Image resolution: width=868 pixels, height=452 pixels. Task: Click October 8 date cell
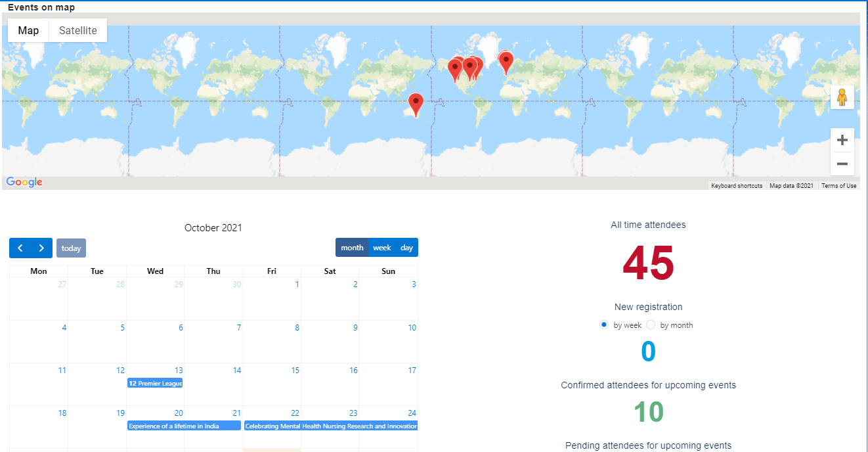[272, 342]
